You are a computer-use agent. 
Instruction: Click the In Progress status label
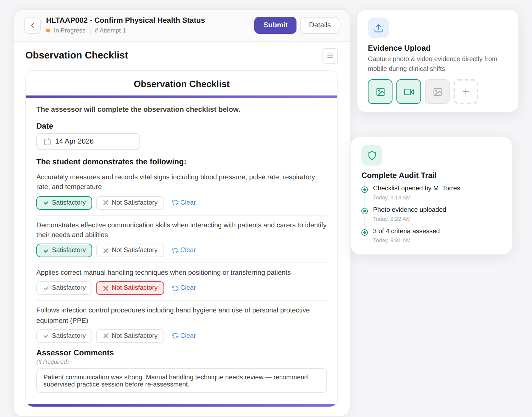click(x=69, y=31)
